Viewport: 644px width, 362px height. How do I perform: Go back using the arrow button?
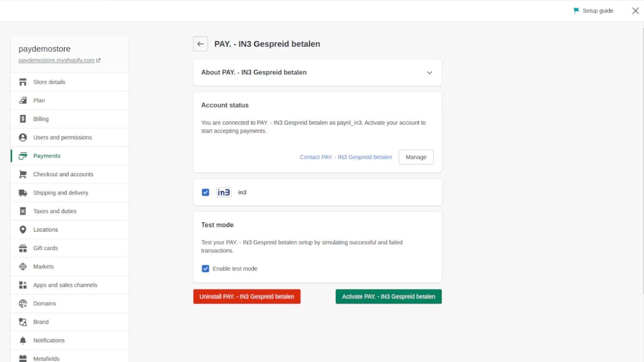(200, 44)
